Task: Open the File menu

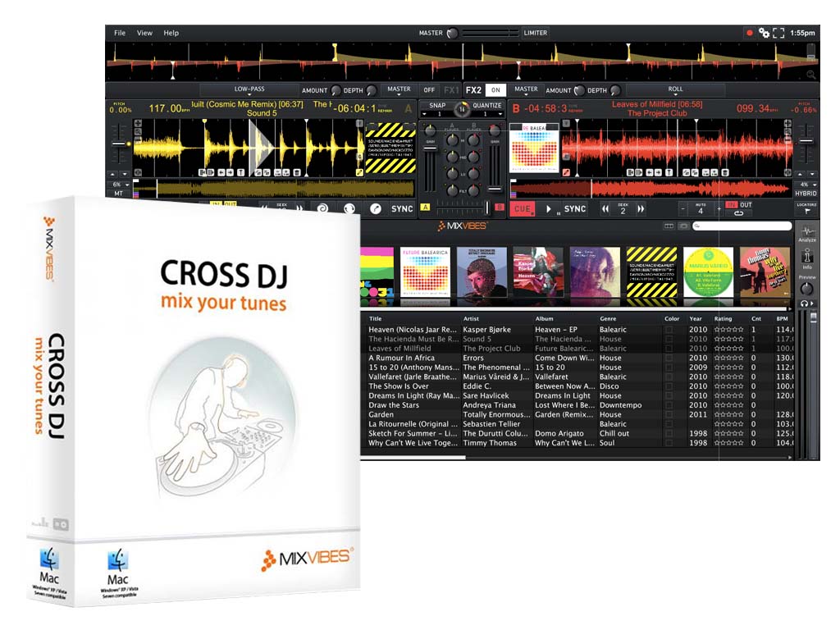Action: (120, 33)
